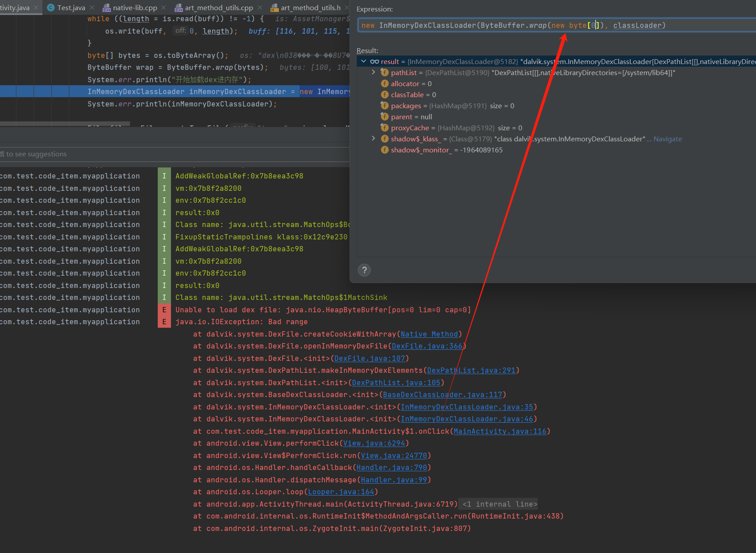Screen dimensions: 756x553
Task: Go to InMemoryDexClassLoader.java:46
Action: point(467,419)
